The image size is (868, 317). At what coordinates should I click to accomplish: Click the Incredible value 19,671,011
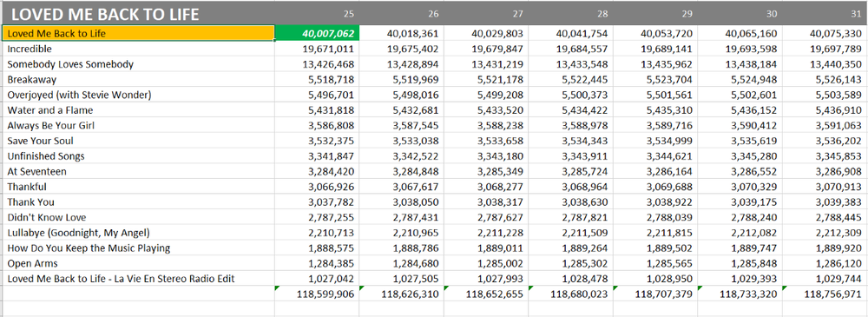click(317, 49)
